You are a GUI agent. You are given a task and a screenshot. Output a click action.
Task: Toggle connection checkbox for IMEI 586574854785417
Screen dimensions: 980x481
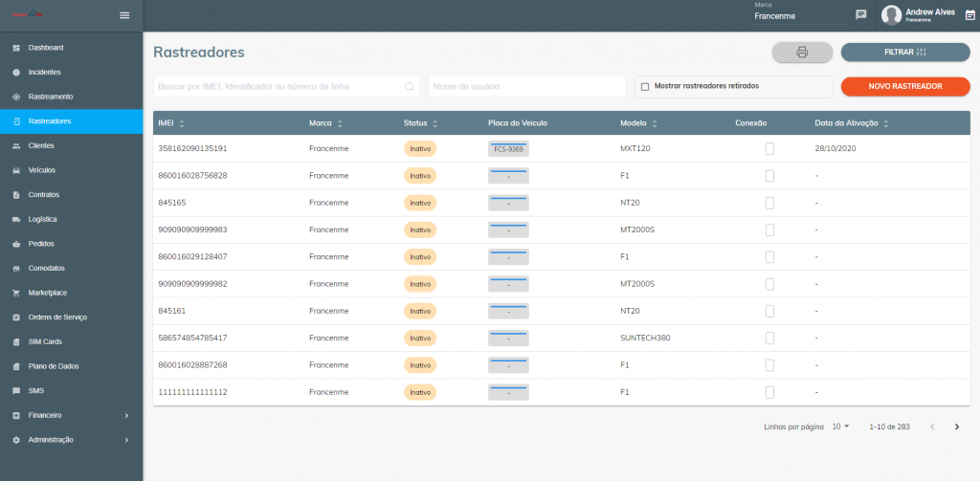769,338
